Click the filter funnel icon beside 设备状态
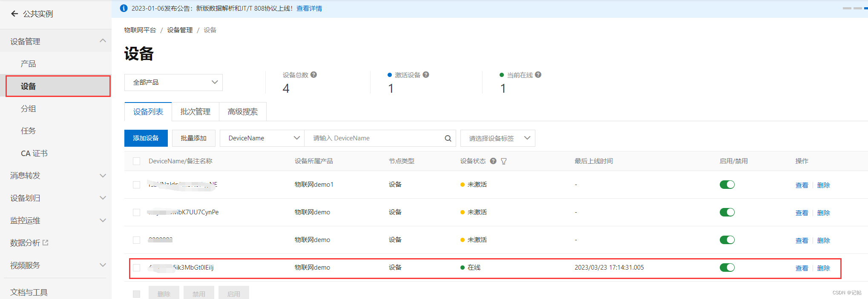The width and height of the screenshot is (868, 299). pos(504,161)
